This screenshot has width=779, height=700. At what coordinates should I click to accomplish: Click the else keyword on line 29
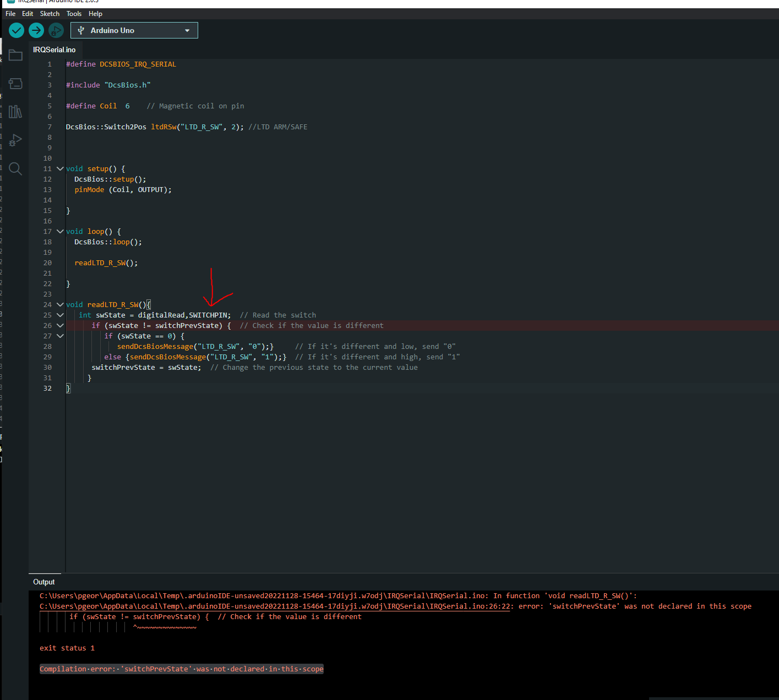112,357
